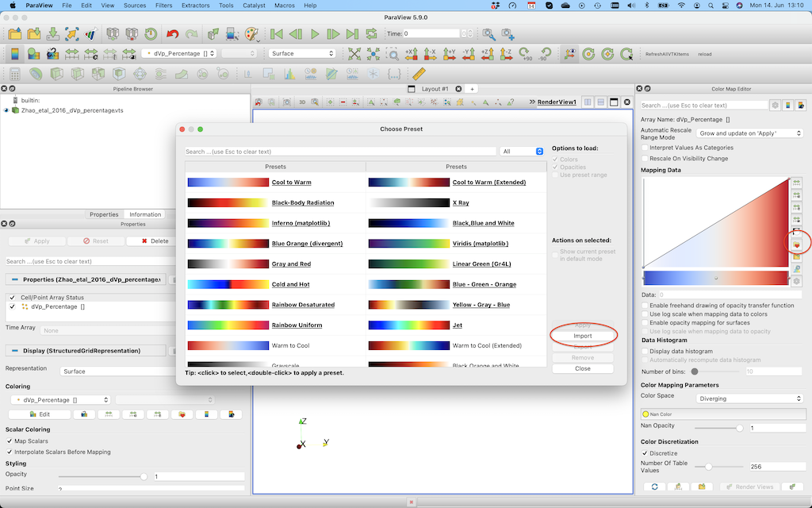Click the Import button in Choose Preset
The image size is (812, 508).
[x=583, y=336]
